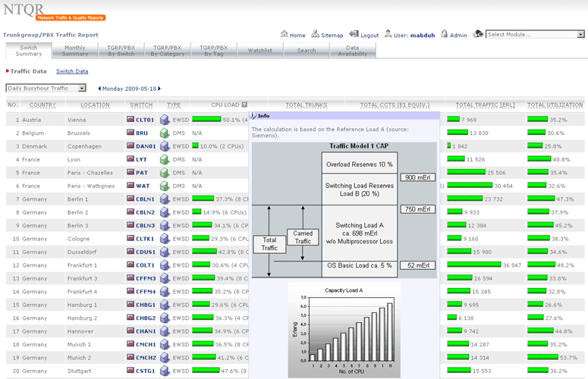Click the Logout icon

(354, 35)
